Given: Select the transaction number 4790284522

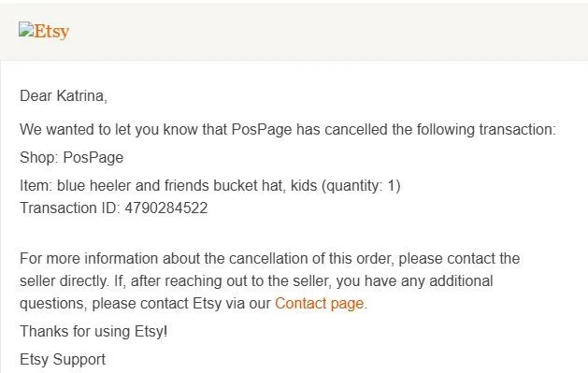Looking at the screenshot, I should 166,208.
